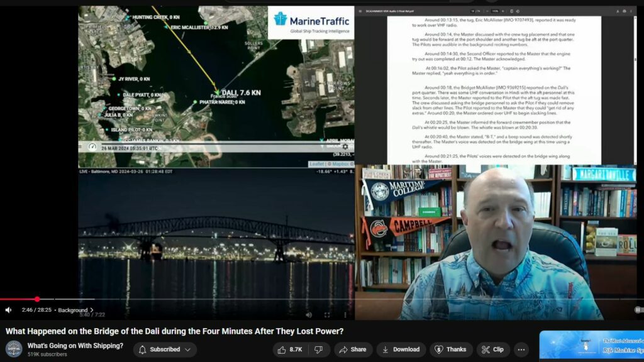Click the red progress bar scrubber handle
The image size is (644, 362).
tap(37, 299)
